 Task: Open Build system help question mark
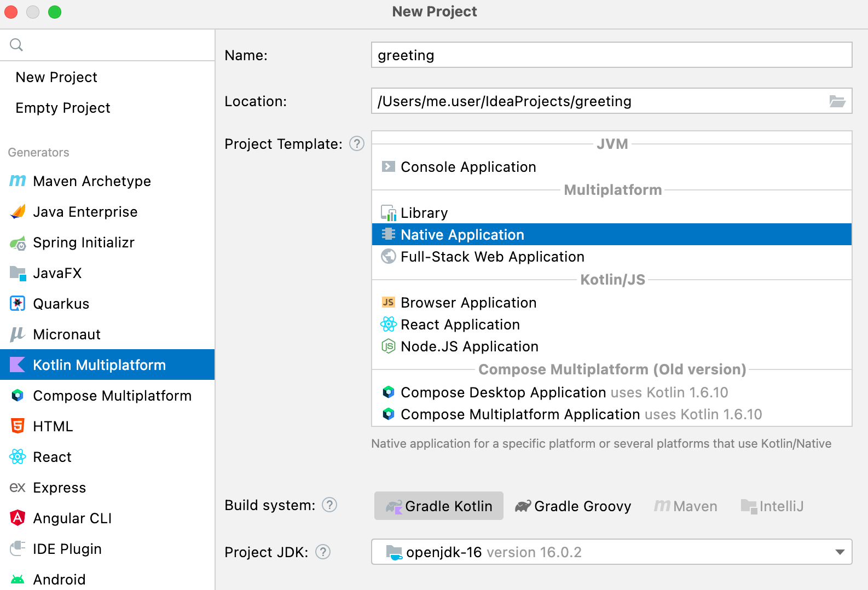pyautogui.click(x=329, y=505)
